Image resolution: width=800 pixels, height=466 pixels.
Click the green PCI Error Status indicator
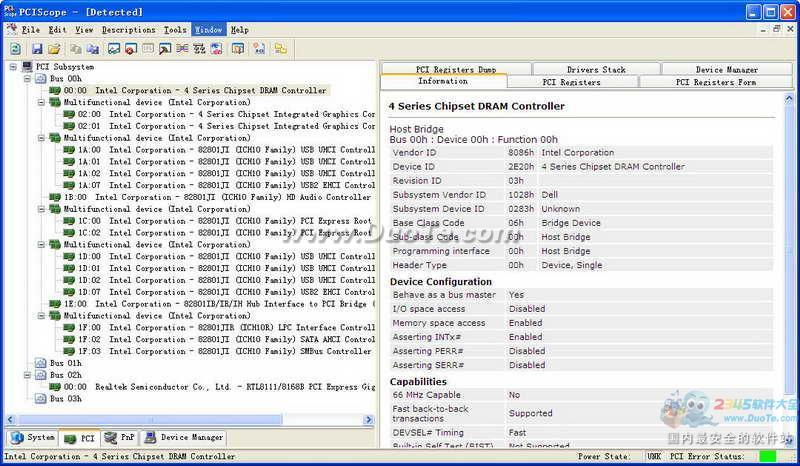point(767,456)
